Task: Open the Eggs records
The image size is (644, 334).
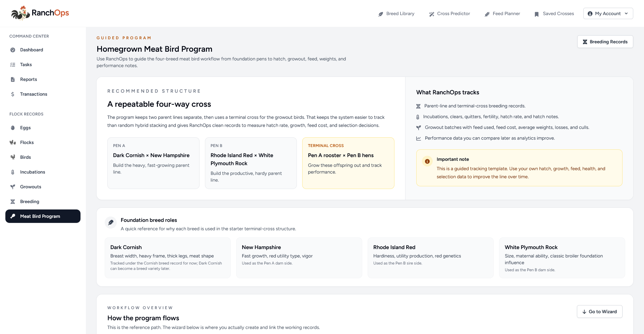Action: click(x=43, y=128)
